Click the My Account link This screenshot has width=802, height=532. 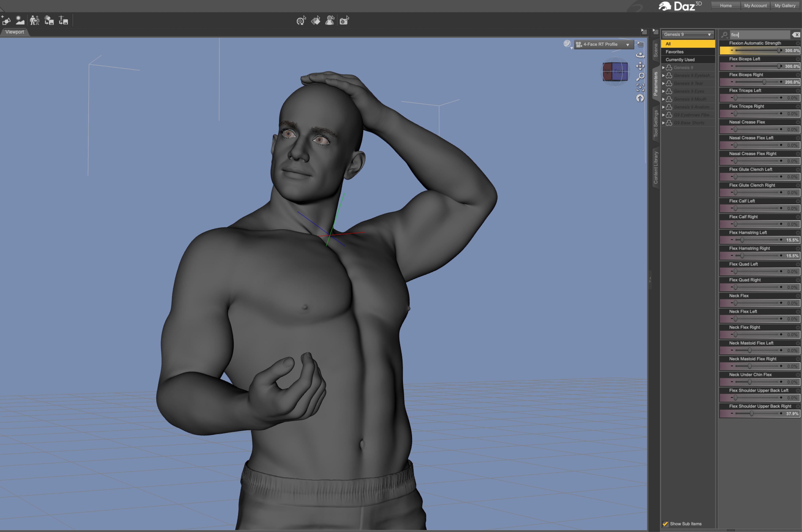[755, 6]
